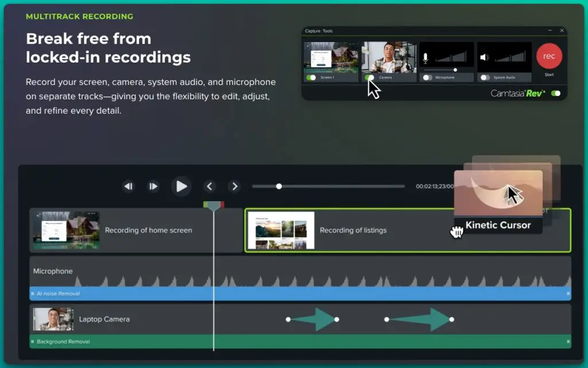Screen dimensions: 588x368
Task: Jump to next marker using the right chevron
Action: 234,186
